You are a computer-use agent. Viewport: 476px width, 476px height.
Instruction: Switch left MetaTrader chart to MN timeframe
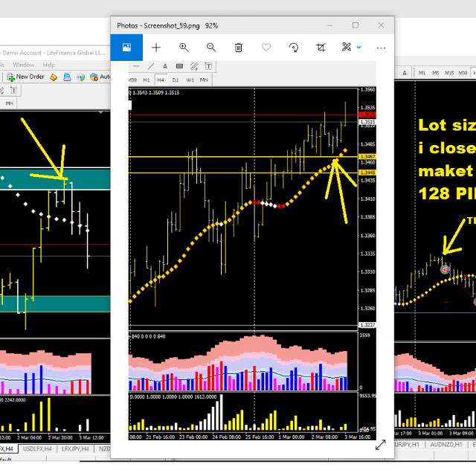pos(9,103)
